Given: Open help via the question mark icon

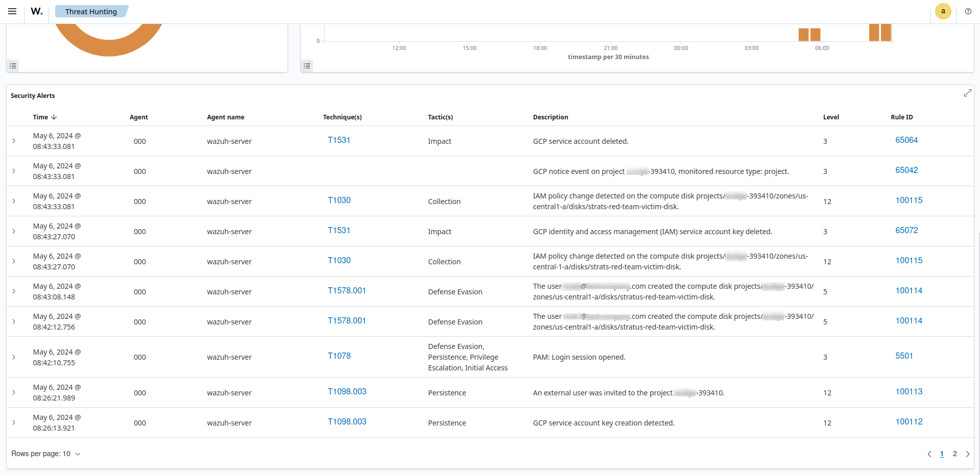Looking at the screenshot, I should [968, 11].
